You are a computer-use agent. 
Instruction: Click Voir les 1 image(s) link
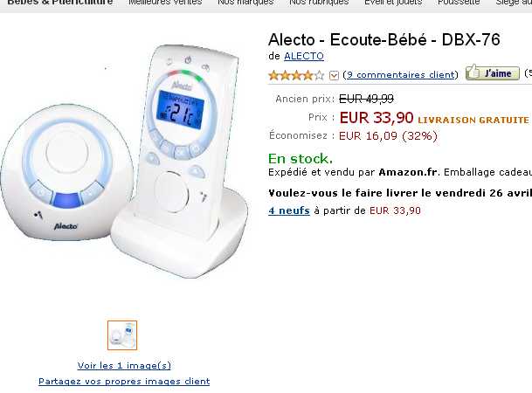[124, 366]
